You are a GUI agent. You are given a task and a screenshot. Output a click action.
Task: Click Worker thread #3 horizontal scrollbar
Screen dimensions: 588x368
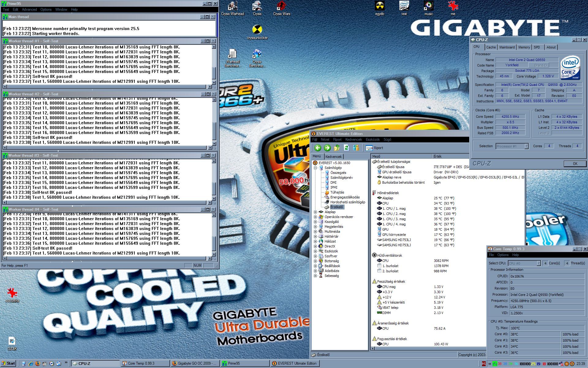(107, 203)
